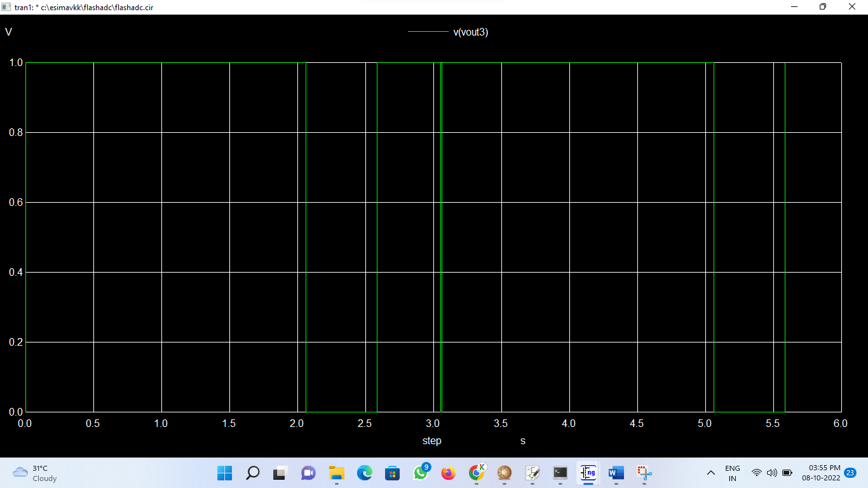The height and width of the screenshot is (488, 868).
Task: Launch the terminal application from taskbar
Action: pos(560,473)
